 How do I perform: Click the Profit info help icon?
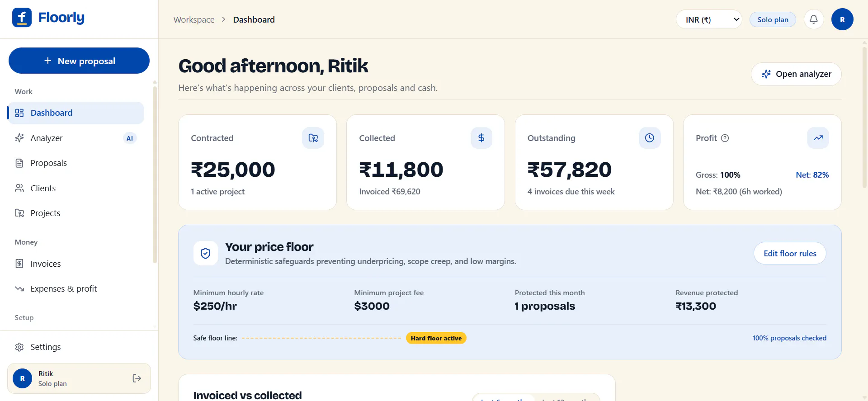[725, 138]
